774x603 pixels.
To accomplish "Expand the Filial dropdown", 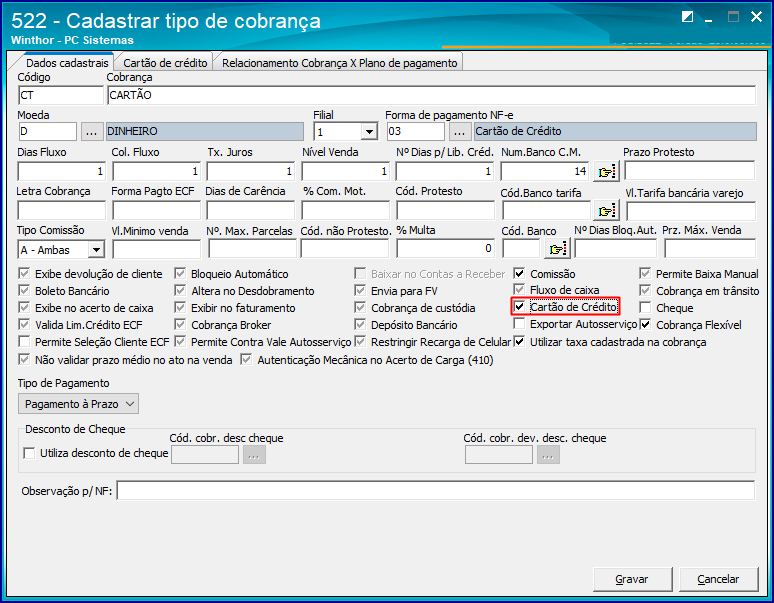I will pyautogui.click(x=369, y=132).
